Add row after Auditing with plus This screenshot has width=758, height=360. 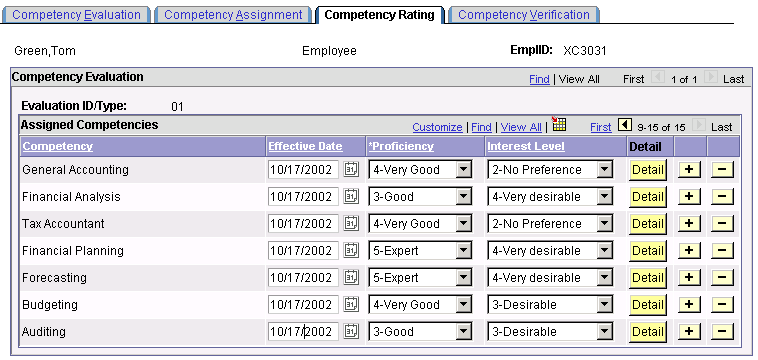689,331
